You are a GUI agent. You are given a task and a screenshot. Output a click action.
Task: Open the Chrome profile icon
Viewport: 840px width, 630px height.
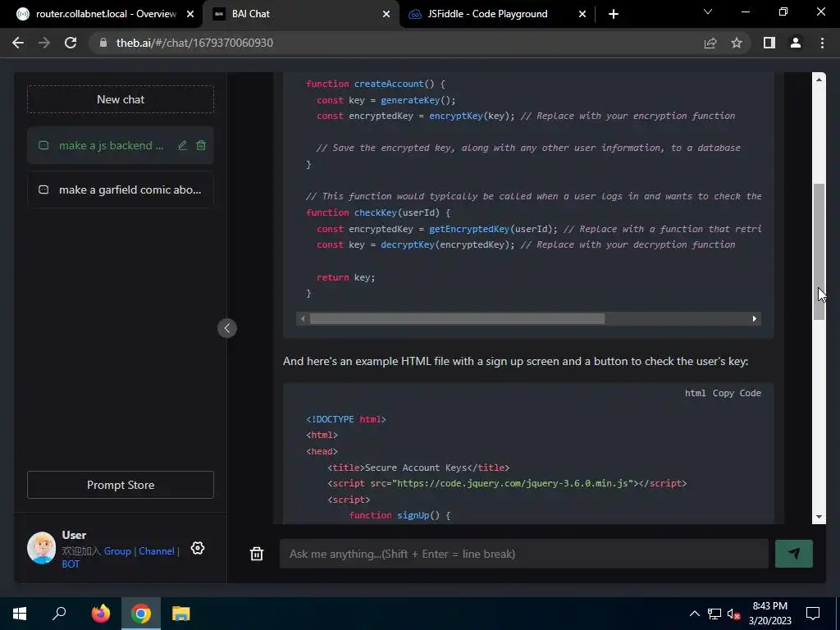[796, 43]
